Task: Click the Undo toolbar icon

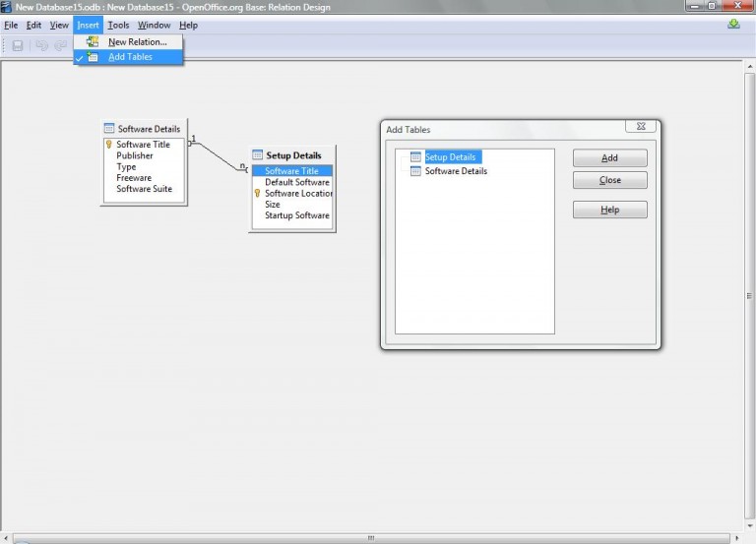Action: point(42,46)
